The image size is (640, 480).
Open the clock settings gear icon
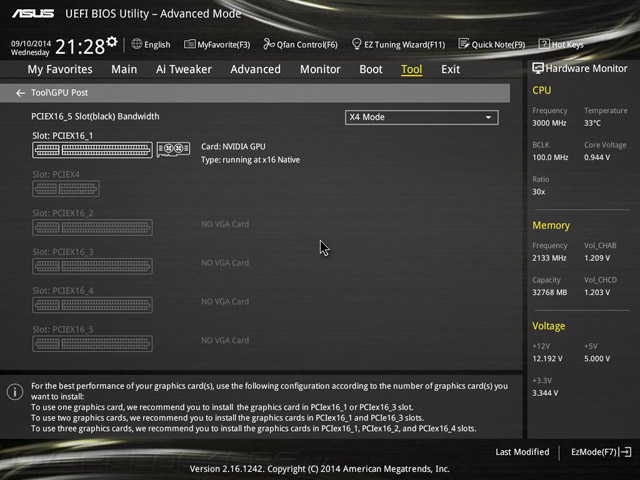tap(112, 42)
